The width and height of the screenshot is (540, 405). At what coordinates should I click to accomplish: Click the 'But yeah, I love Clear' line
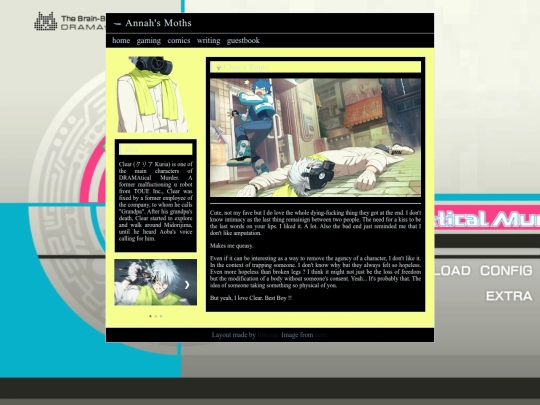pyautogui.click(x=251, y=298)
